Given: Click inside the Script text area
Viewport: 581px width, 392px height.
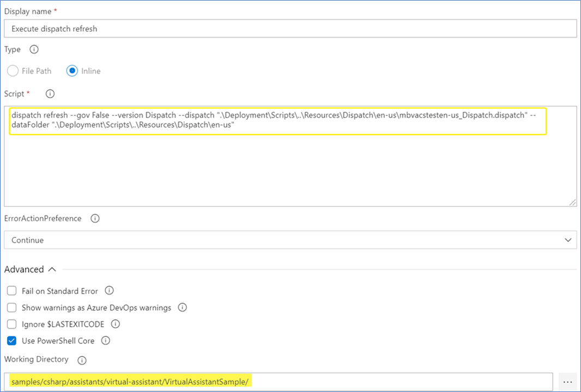Looking at the screenshot, I should [290, 156].
